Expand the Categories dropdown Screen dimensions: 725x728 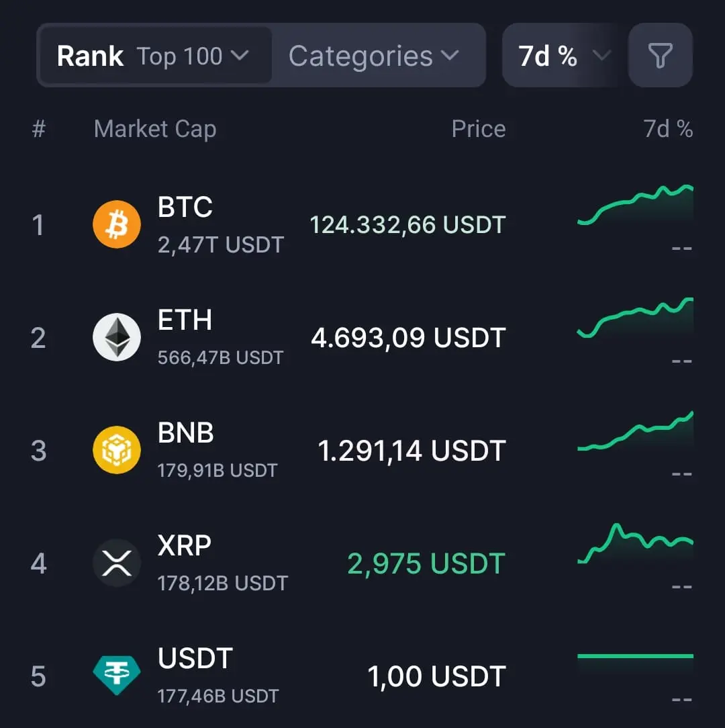coord(373,56)
